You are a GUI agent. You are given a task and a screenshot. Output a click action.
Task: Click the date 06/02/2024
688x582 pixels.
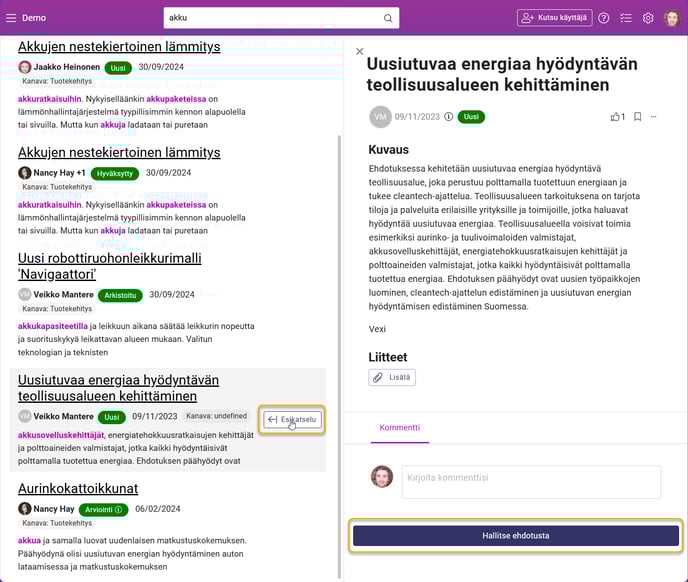[x=158, y=509]
